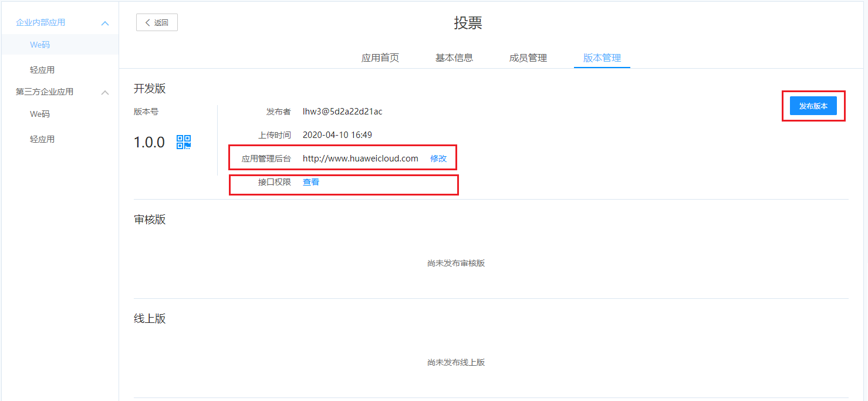Open We码 under 第三方企业应用
The height and width of the screenshot is (401, 868).
pyautogui.click(x=40, y=114)
